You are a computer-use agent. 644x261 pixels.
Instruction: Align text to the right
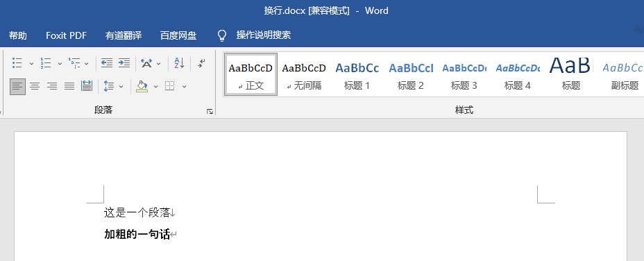click(x=52, y=86)
